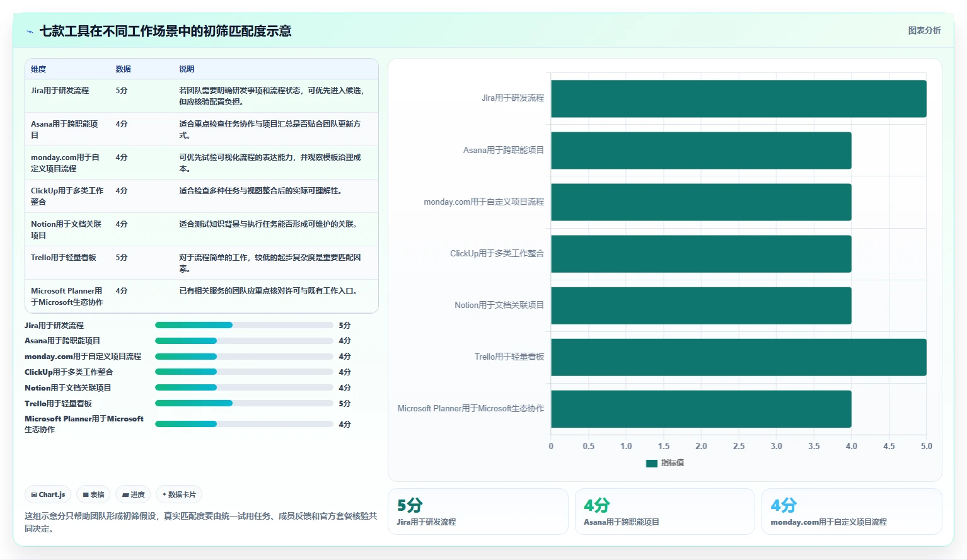
Task: Open the 5分 Jira data card
Action: click(x=478, y=511)
